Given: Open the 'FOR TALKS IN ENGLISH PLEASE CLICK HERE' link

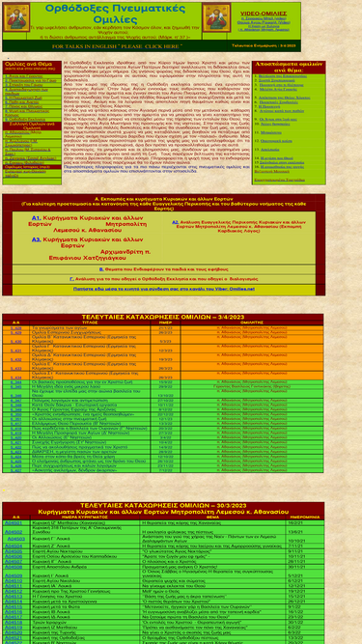Looking at the screenshot, I should coord(117,46).
